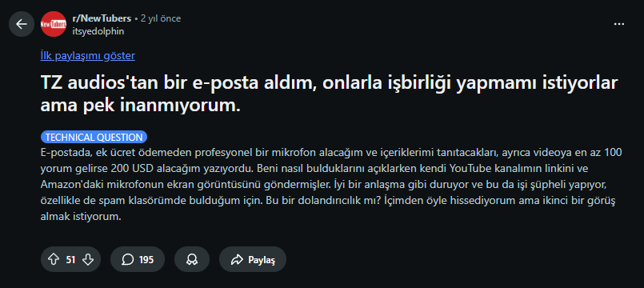Click the '2 yıl önce' timestamp
Screen dimensions: 644x288
[161, 18]
